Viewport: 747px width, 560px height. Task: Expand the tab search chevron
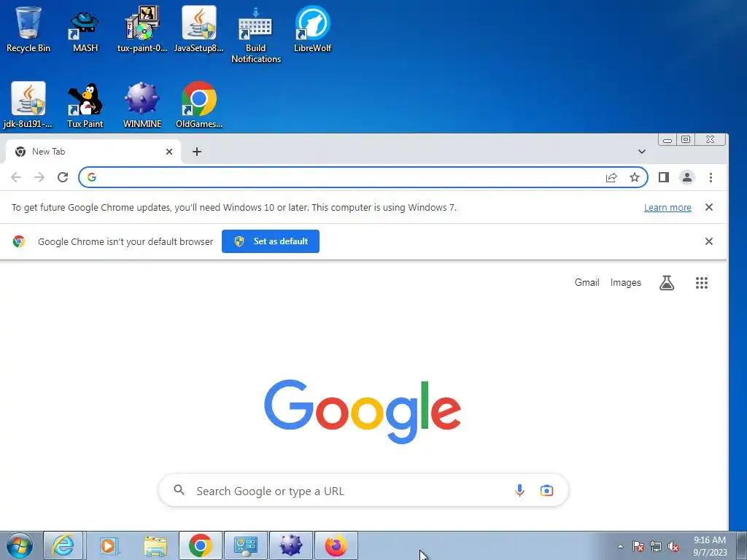pyautogui.click(x=642, y=152)
